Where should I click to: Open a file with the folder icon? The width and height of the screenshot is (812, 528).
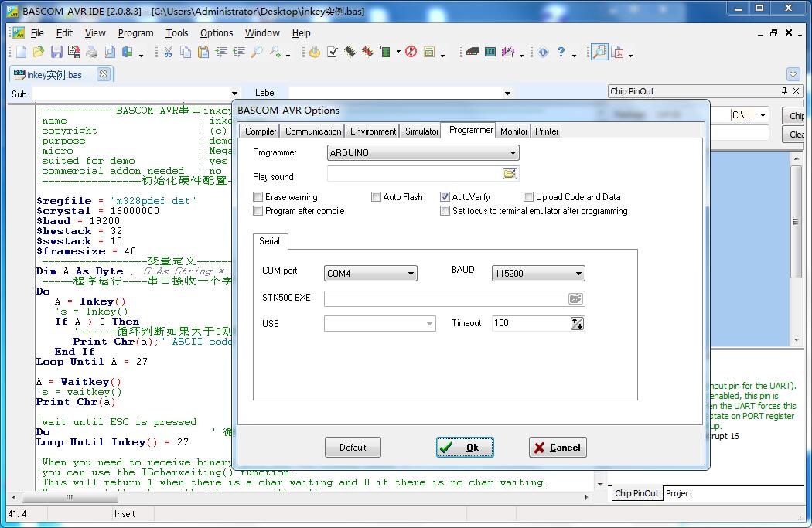click(39, 52)
